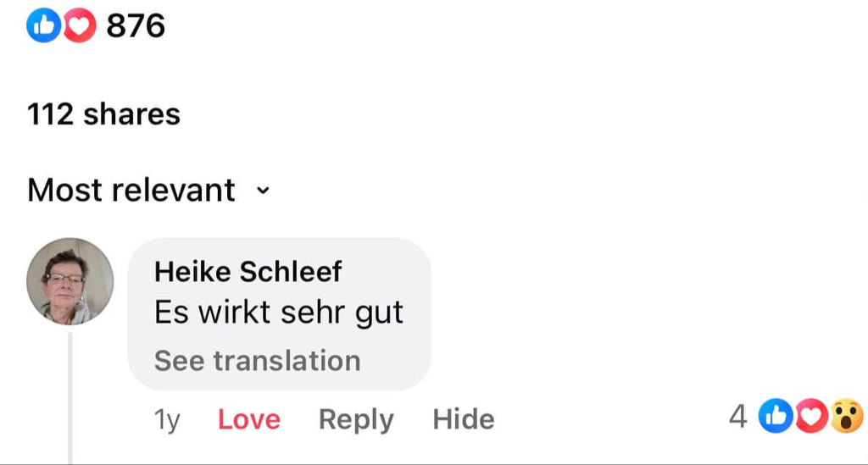
Task: Toggle the Love reaction on the comment
Action: point(249,419)
